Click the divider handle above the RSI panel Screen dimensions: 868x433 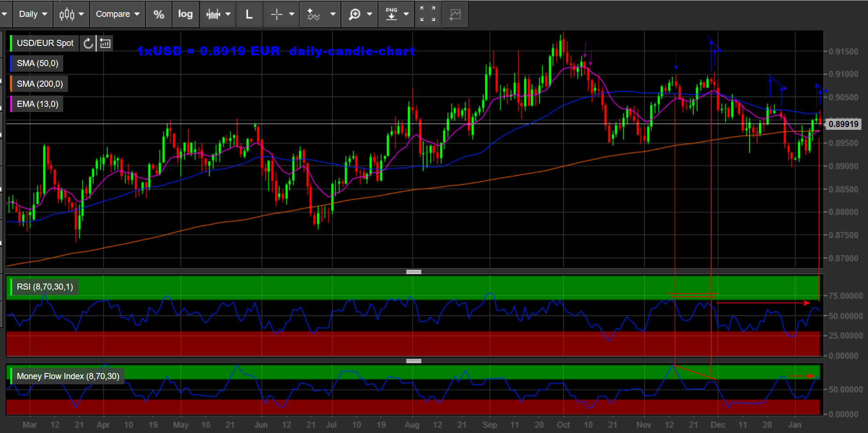tap(414, 272)
